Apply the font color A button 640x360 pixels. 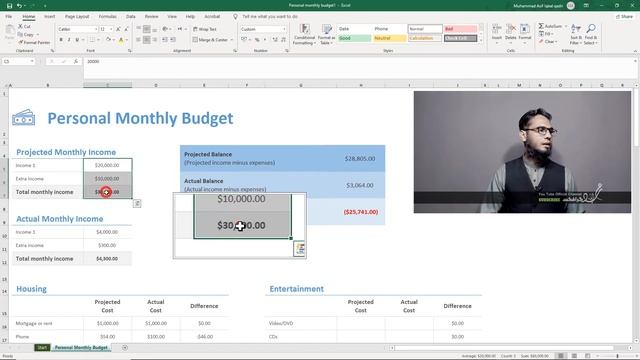click(121, 40)
